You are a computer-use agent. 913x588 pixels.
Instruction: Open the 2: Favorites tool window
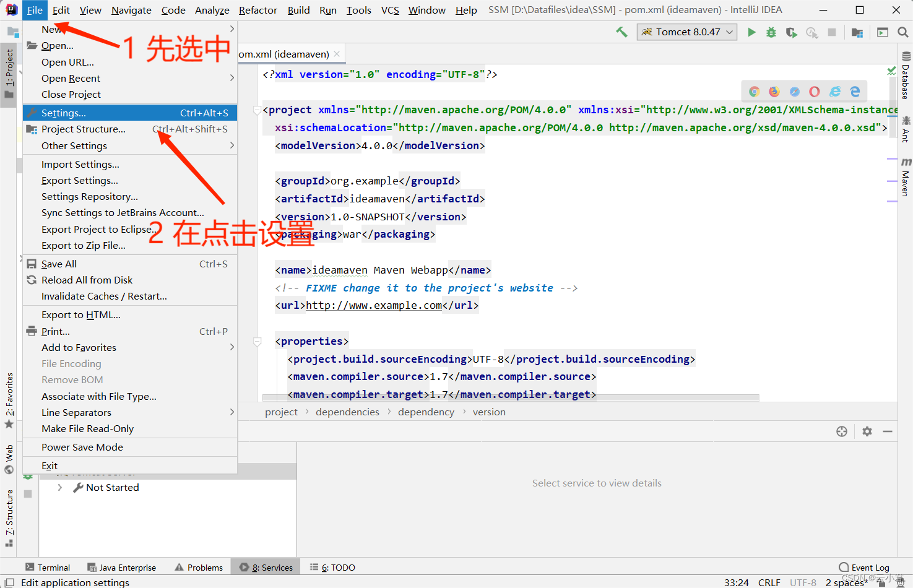pos(9,400)
